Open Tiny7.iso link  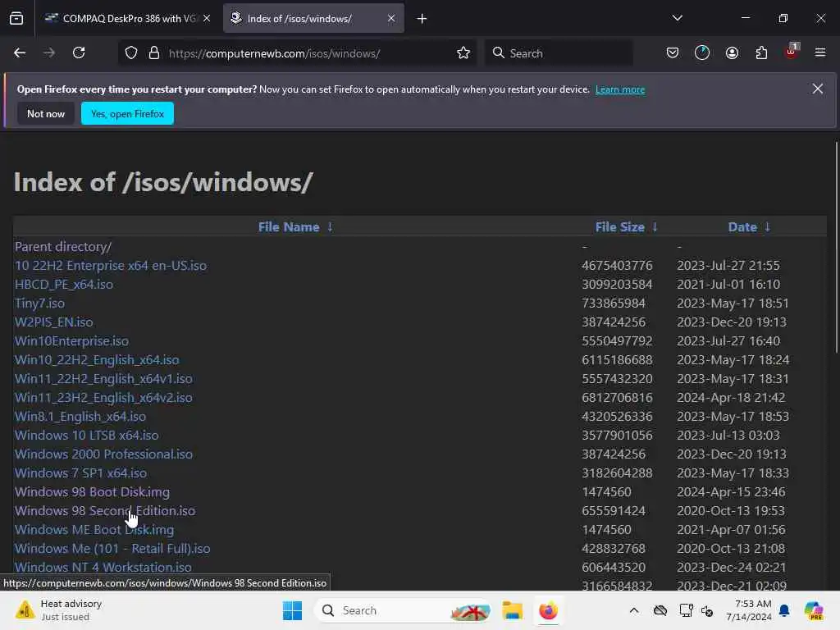point(39,304)
